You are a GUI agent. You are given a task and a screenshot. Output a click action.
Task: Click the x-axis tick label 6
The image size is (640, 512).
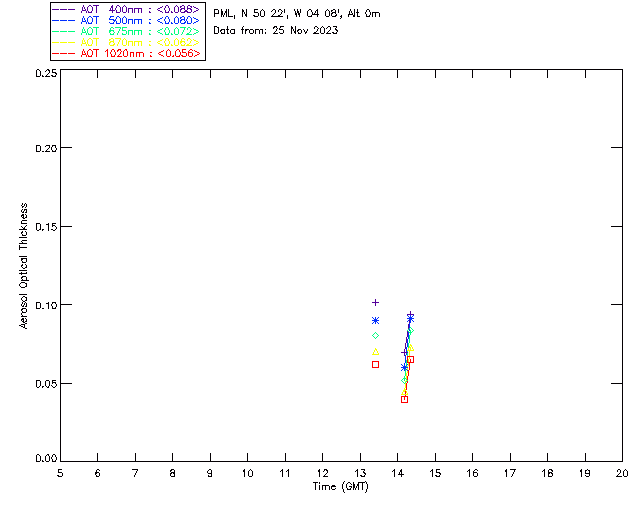[x=98, y=473]
